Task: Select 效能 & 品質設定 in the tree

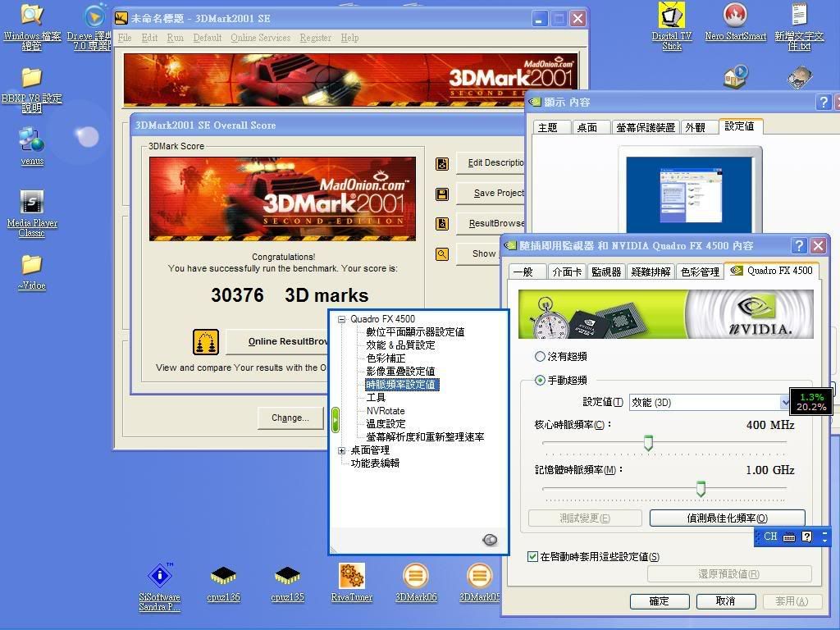Action: coord(400,345)
